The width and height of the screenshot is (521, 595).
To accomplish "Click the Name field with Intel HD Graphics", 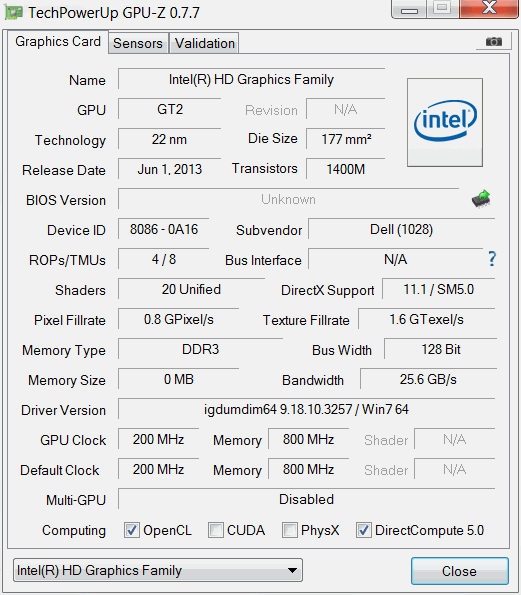I will [x=251, y=79].
